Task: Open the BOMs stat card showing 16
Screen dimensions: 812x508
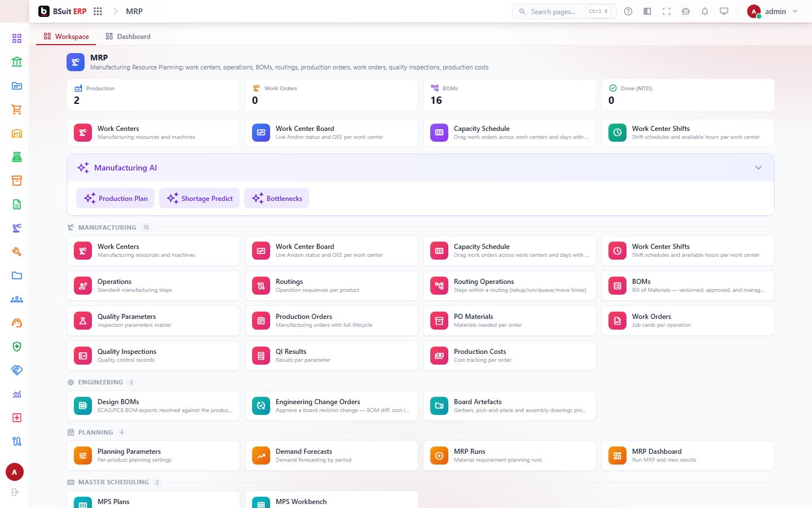Action: point(510,95)
